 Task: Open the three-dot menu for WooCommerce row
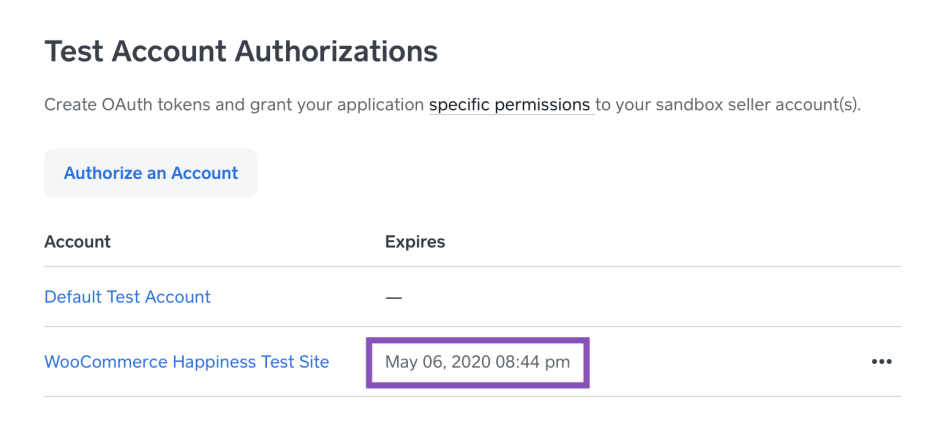tap(881, 362)
